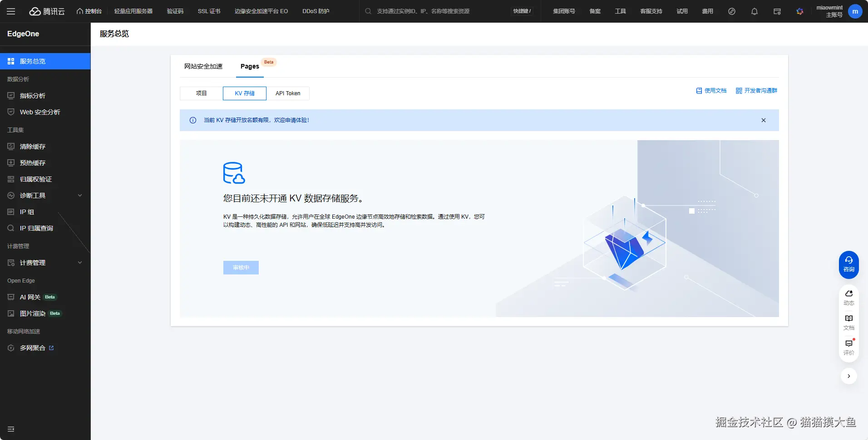Expand the 诊断工具 chevron
Screen dimensions: 868x440
[x=80, y=196]
